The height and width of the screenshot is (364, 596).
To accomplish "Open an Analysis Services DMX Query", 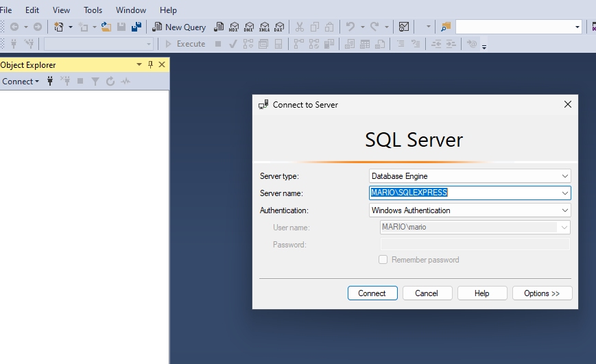I will click(x=249, y=27).
